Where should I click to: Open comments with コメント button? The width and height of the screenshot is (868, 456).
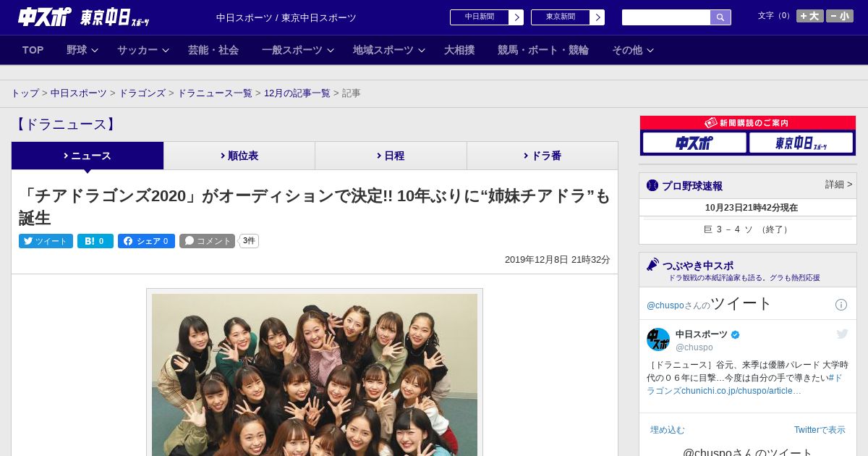tap(207, 241)
